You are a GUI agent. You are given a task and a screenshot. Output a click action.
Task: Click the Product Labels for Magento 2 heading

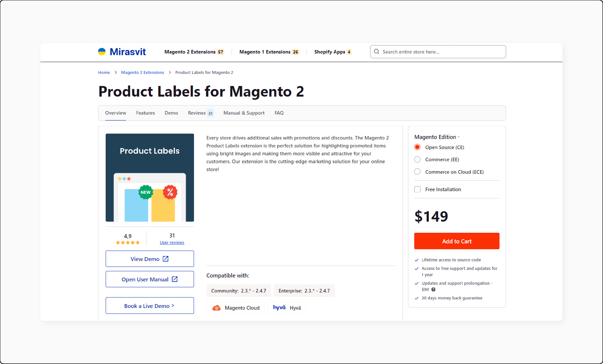point(201,92)
